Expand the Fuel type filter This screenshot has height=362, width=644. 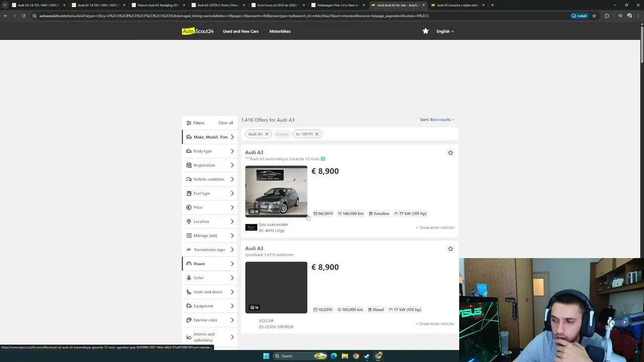[209, 193]
